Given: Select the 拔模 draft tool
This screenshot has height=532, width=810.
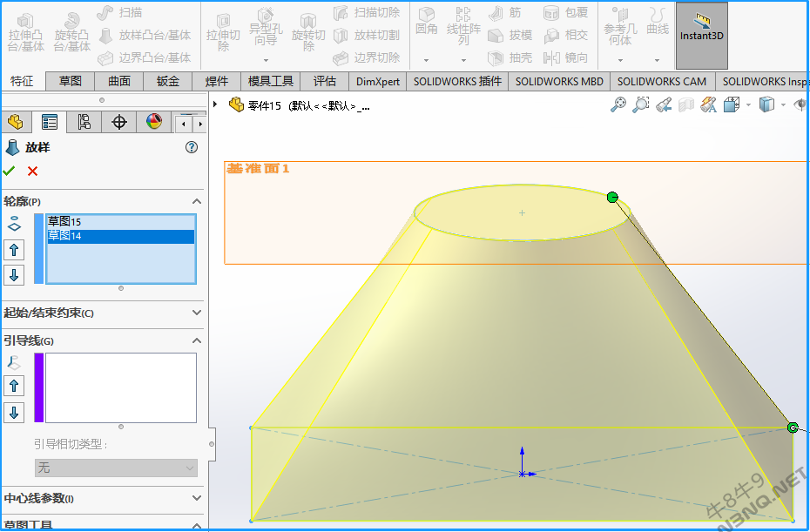Looking at the screenshot, I should pyautogui.click(x=510, y=35).
